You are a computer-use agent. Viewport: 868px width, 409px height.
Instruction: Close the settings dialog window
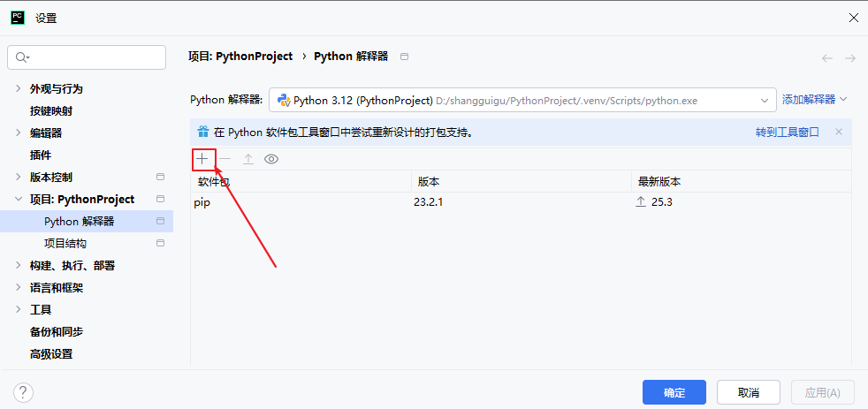pos(854,18)
